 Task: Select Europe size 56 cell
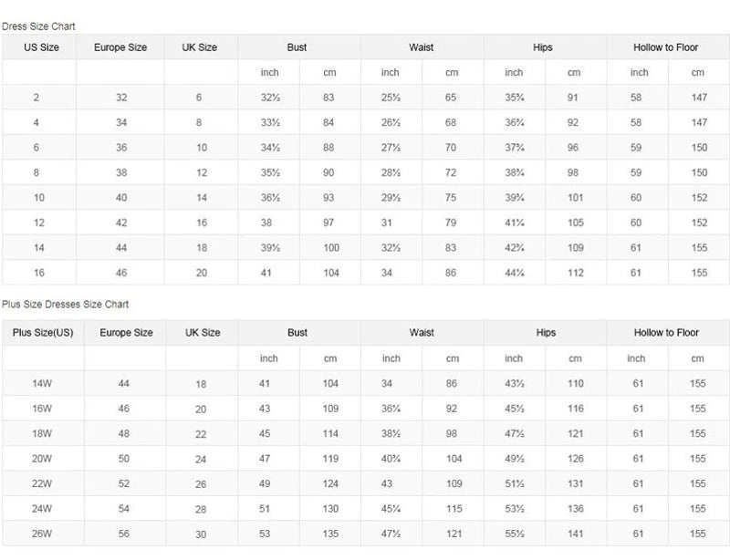[x=124, y=534]
